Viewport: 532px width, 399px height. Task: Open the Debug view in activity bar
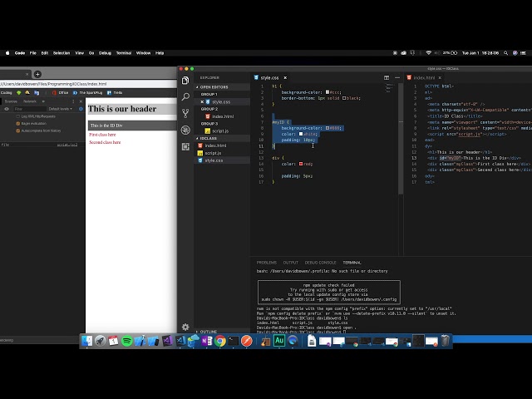click(x=185, y=130)
